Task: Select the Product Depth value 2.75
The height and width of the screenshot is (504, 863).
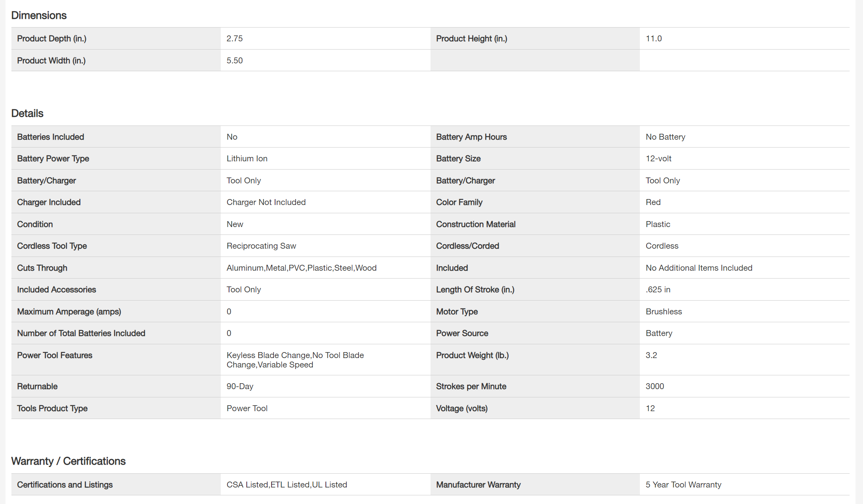Action: 235,39
